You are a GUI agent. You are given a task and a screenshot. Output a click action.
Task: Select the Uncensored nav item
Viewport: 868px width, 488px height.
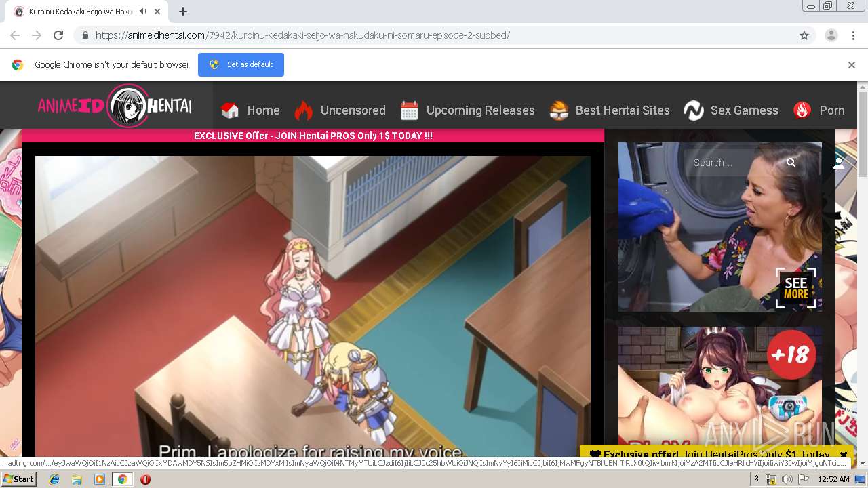point(353,110)
